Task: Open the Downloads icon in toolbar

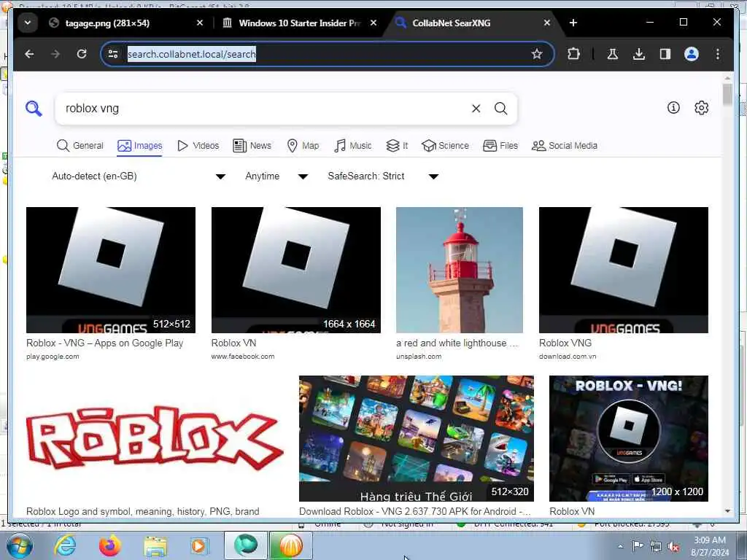Action: pos(639,54)
